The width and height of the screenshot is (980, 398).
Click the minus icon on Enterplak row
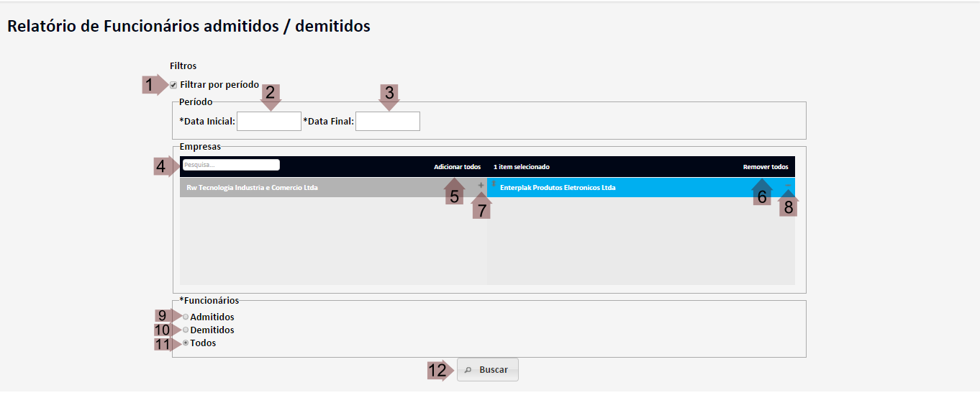tap(788, 186)
